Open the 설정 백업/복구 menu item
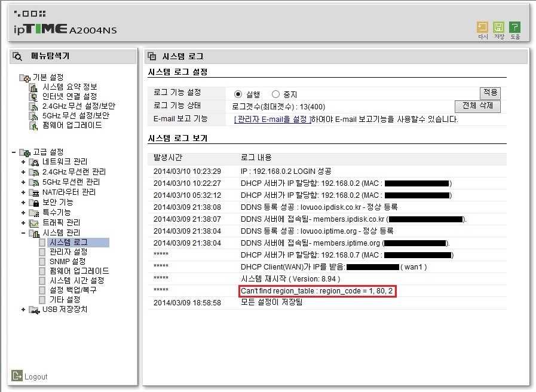The height and width of the screenshot is (392, 536). [x=73, y=290]
